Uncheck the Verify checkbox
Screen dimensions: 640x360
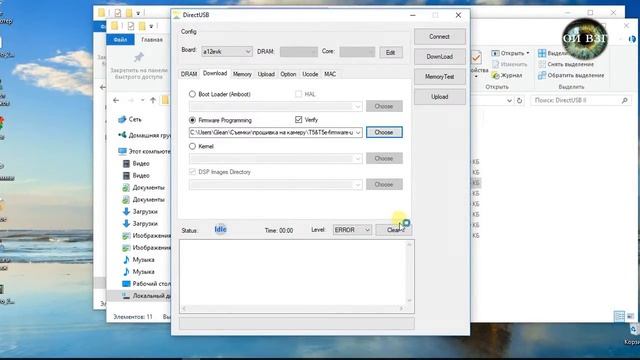coord(298,120)
